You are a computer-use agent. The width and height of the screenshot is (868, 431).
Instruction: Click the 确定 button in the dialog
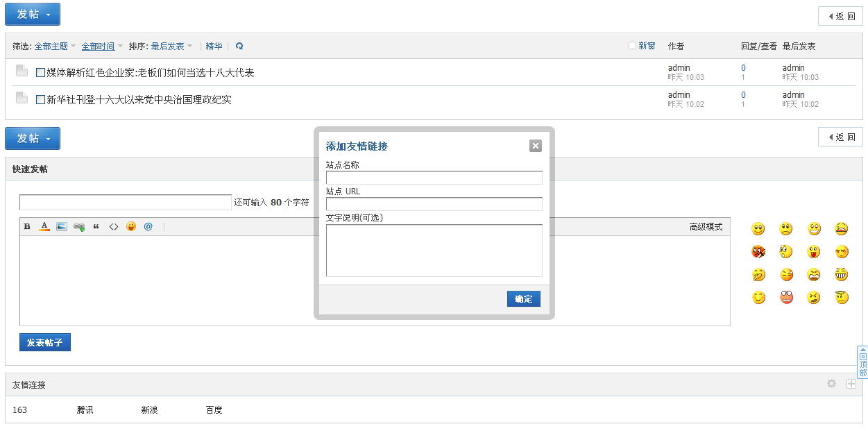[x=523, y=299]
